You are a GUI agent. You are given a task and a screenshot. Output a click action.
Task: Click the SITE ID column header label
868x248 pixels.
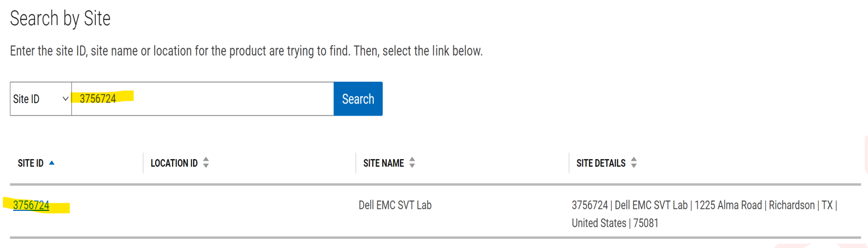point(30,164)
